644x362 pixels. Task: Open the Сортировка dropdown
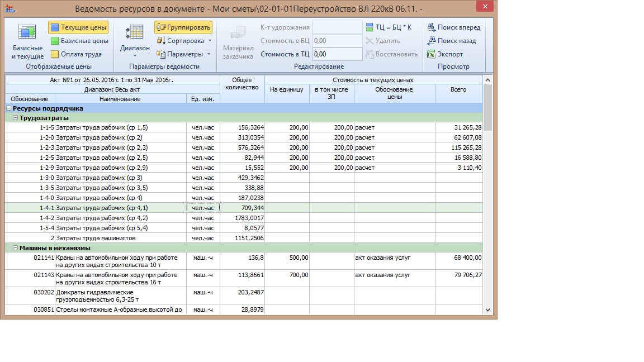[x=184, y=41]
